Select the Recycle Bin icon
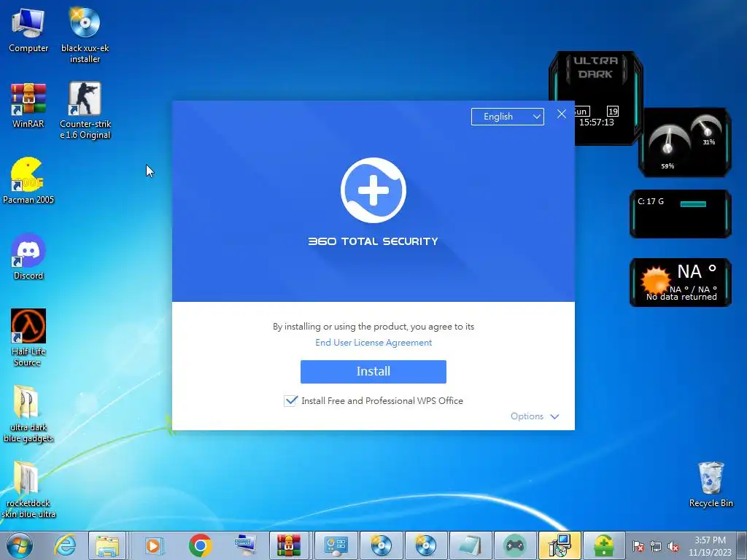Screen dimensions: 747x560 coord(711,484)
